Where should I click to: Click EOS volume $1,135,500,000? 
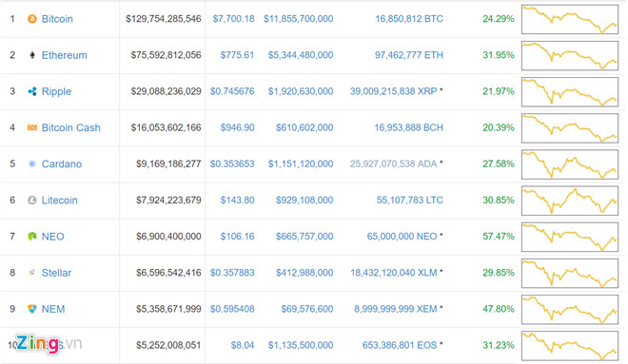(x=301, y=345)
